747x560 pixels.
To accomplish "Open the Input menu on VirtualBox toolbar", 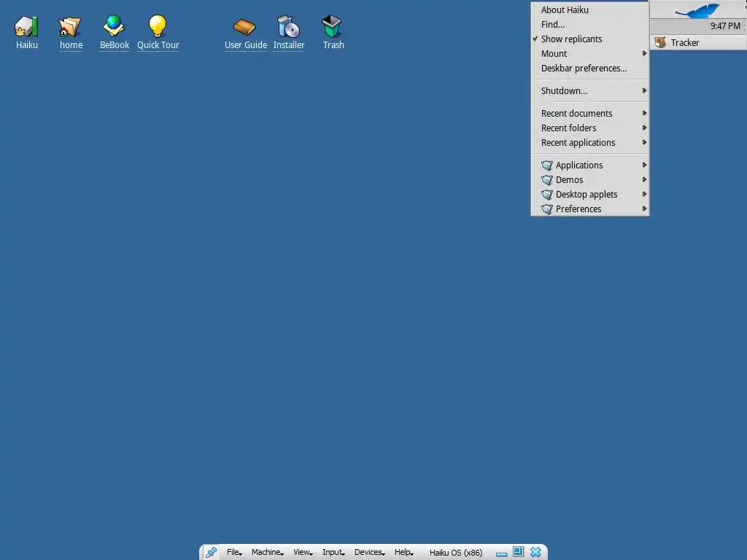I will pos(333,553).
